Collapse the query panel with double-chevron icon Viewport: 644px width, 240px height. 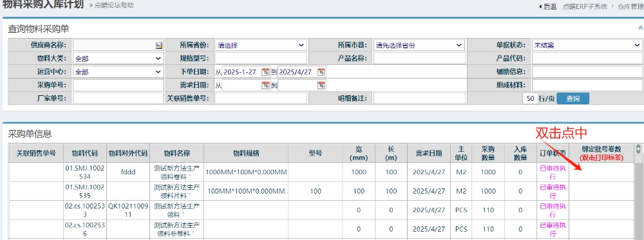(640, 28)
